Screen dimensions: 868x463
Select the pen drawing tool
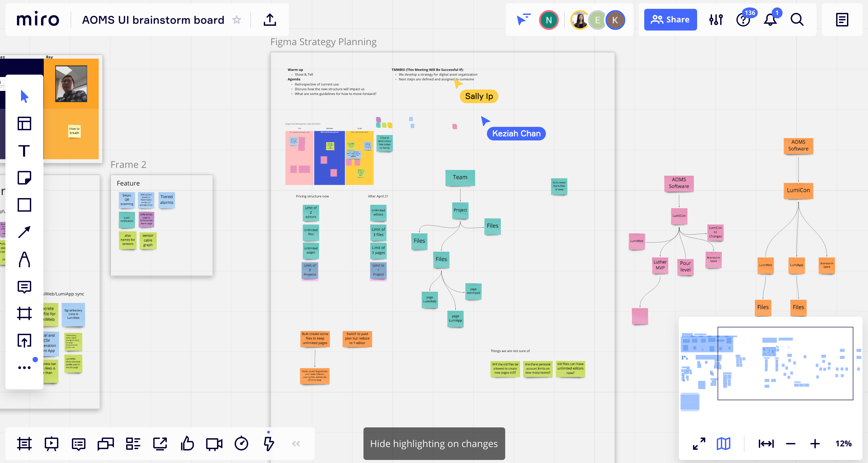[x=24, y=259]
